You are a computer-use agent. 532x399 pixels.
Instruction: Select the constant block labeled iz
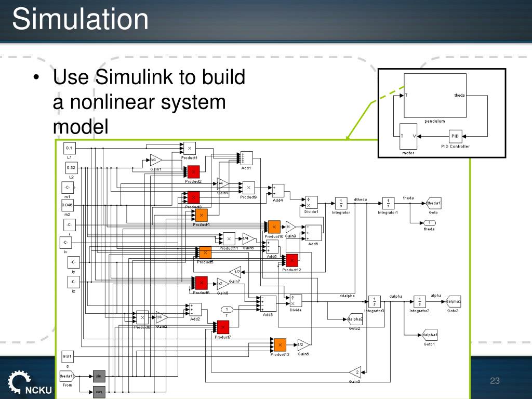73,282
